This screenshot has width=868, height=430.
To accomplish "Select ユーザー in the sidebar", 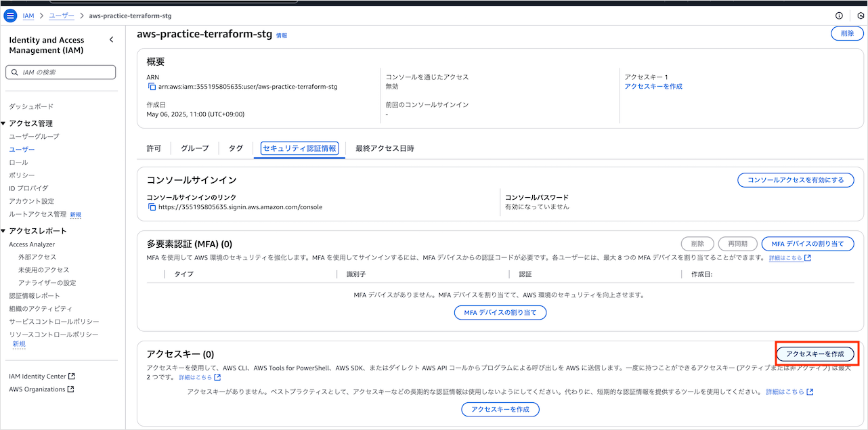I will pyautogui.click(x=22, y=150).
